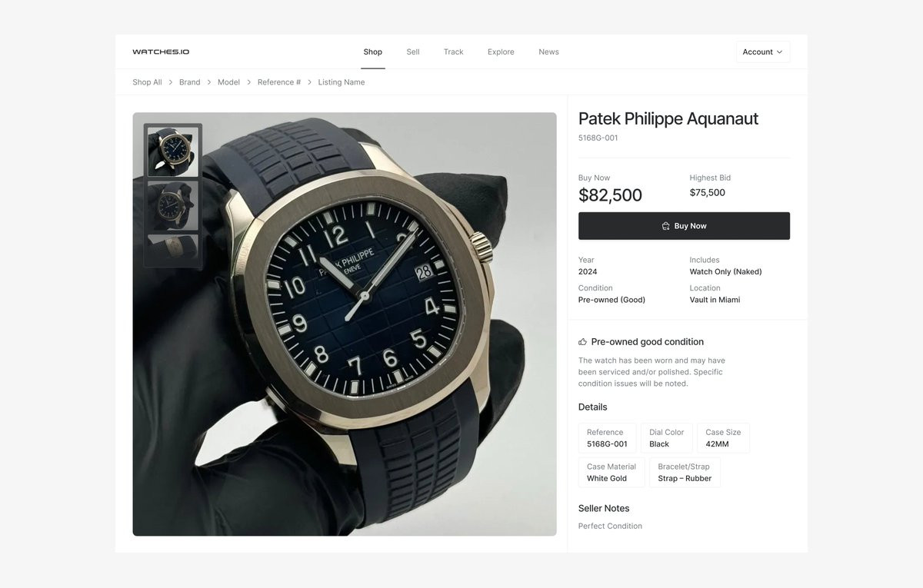Open the Shop tab
The height and width of the screenshot is (588, 923).
tap(373, 51)
